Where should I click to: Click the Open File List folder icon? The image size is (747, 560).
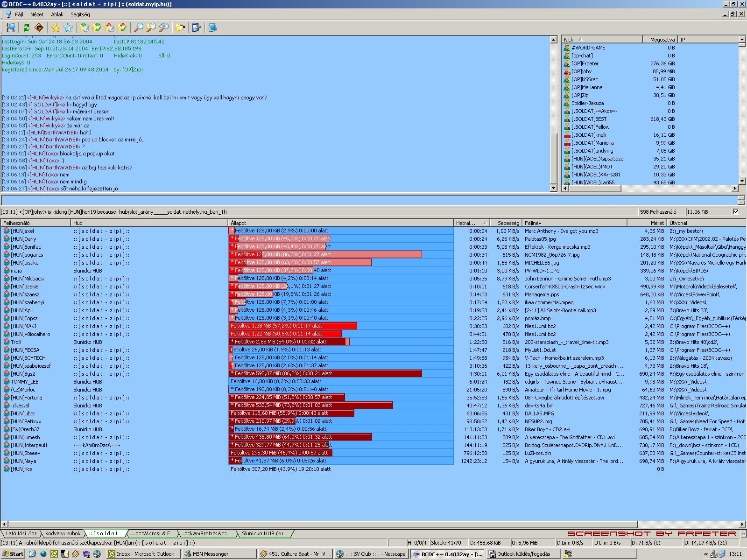[180, 28]
